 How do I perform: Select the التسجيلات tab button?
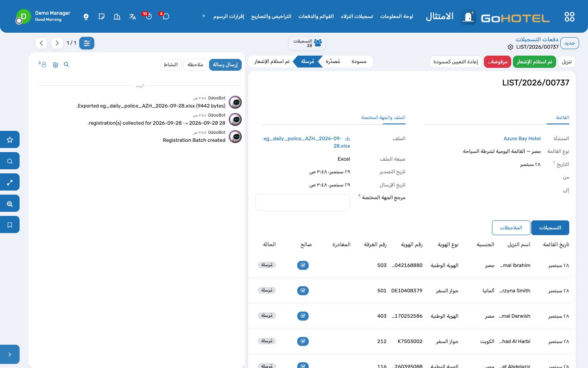coord(550,228)
